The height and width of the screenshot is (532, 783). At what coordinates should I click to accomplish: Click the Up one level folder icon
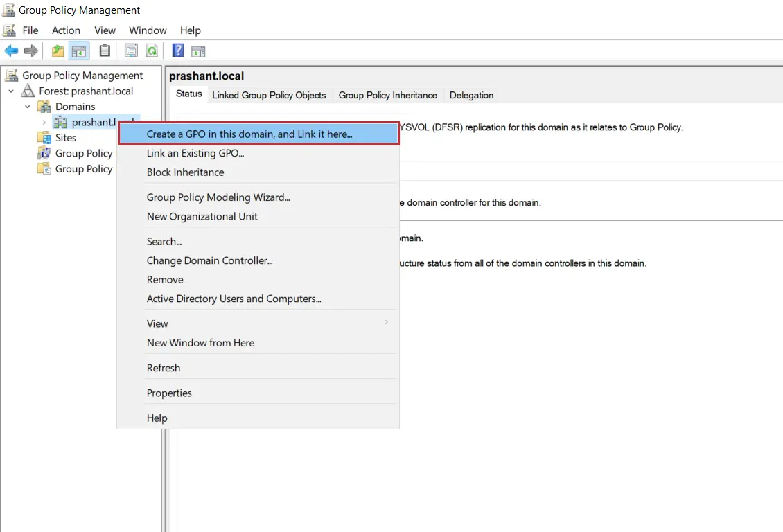click(58, 51)
